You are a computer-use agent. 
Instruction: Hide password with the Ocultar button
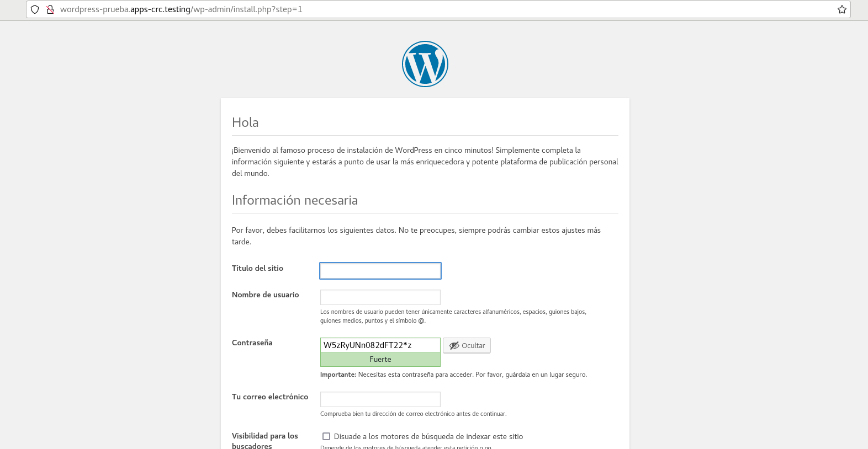pyautogui.click(x=467, y=345)
